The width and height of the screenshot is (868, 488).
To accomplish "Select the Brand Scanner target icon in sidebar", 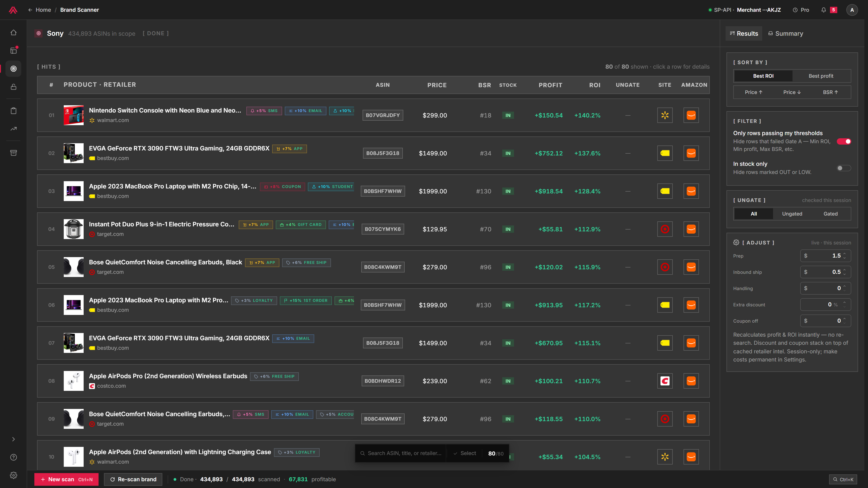I will coord(14,69).
